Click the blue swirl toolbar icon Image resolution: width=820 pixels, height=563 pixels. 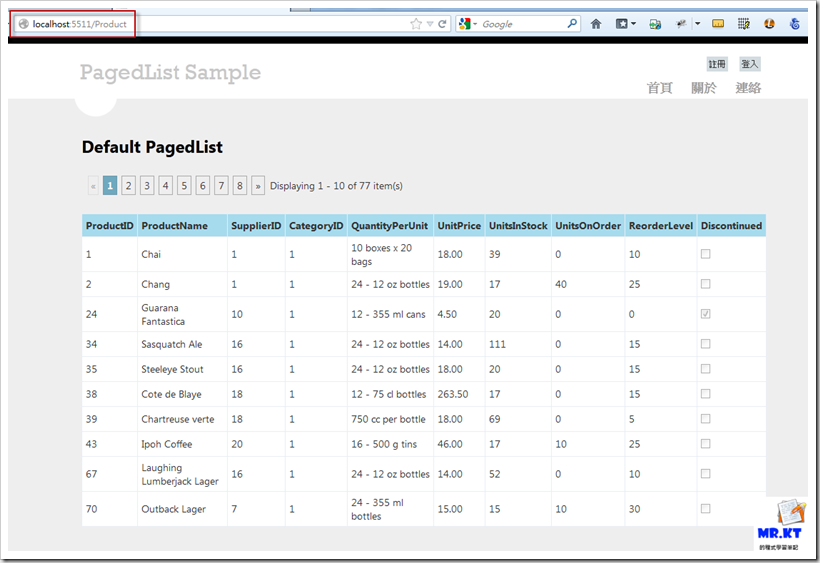point(795,24)
